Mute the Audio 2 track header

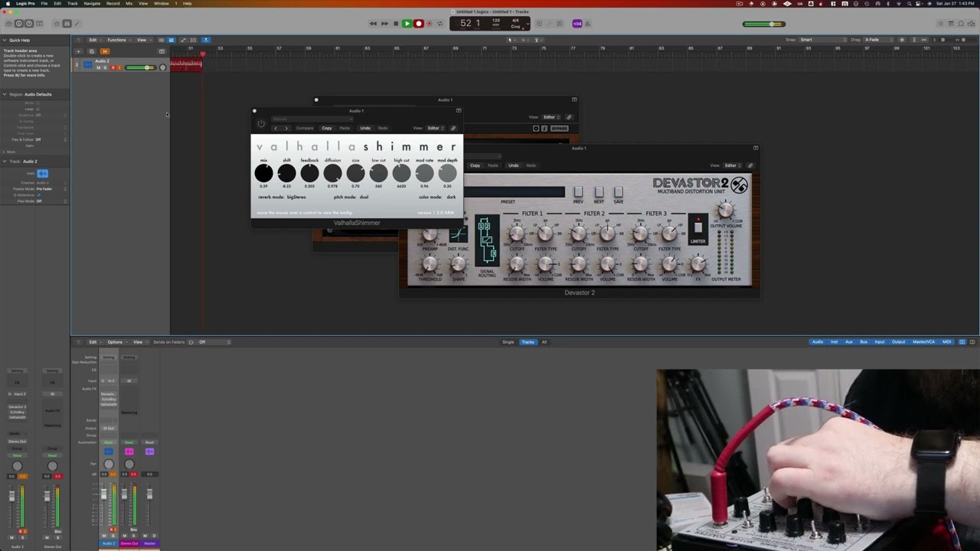coord(99,68)
